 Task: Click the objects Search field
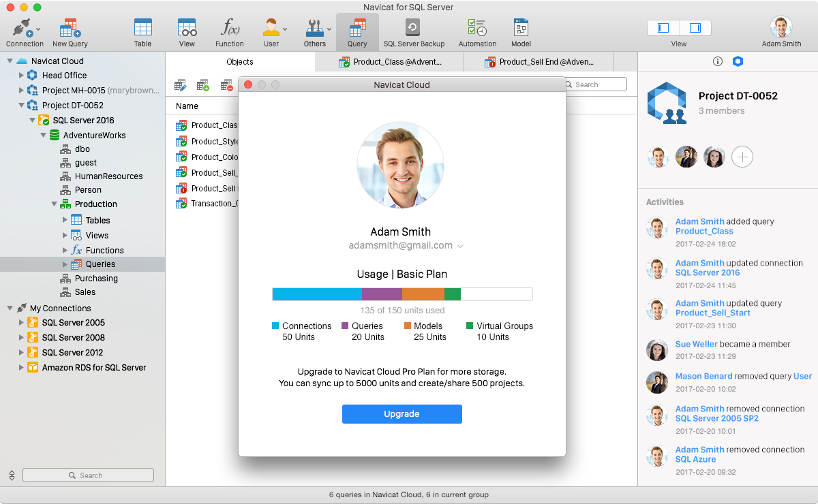click(595, 84)
